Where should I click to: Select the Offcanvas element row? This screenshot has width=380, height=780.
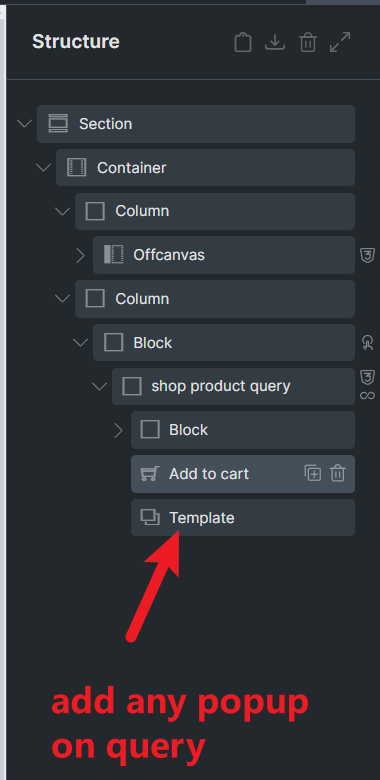pyautogui.click(x=224, y=255)
